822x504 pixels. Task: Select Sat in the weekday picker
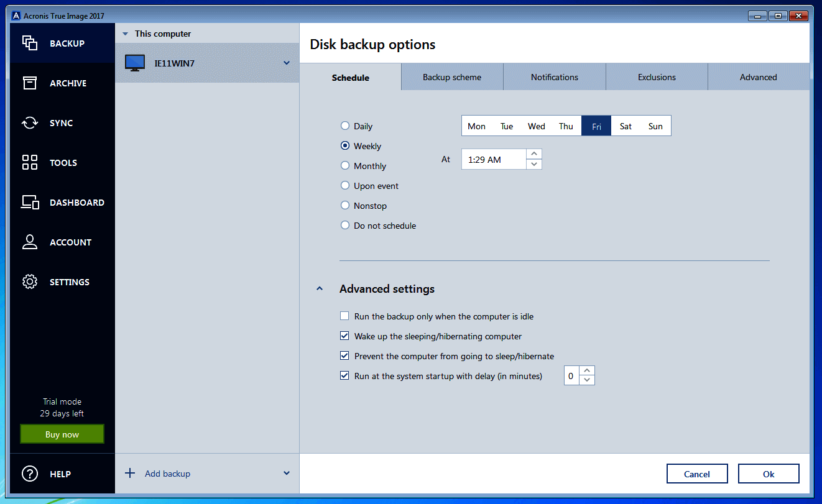point(626,126)
